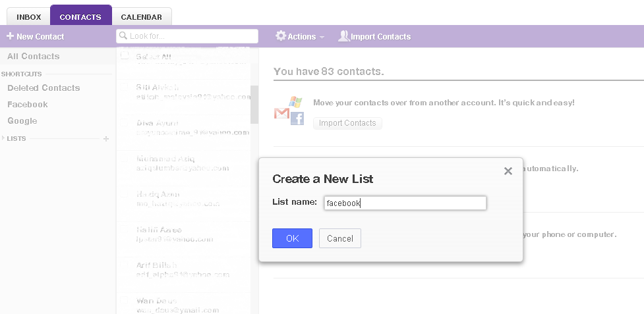Click the plus icon beside Lists
644x314 pixels.
106,139
